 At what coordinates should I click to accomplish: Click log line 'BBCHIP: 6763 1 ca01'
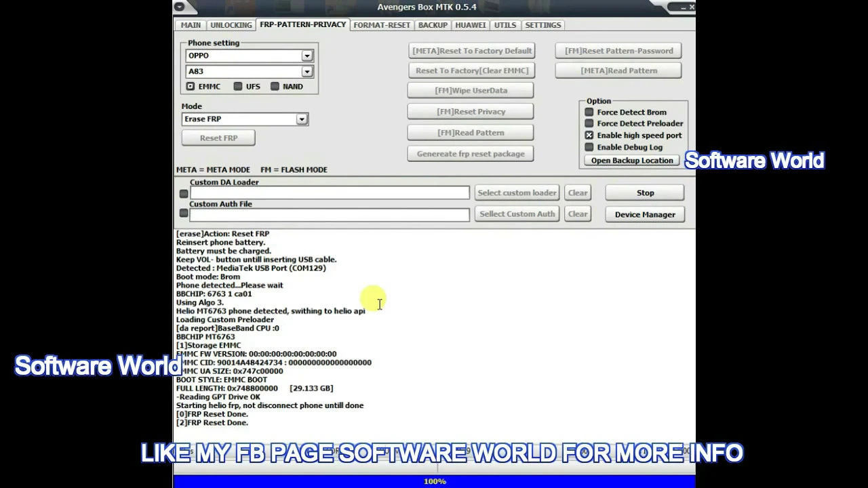214,294
